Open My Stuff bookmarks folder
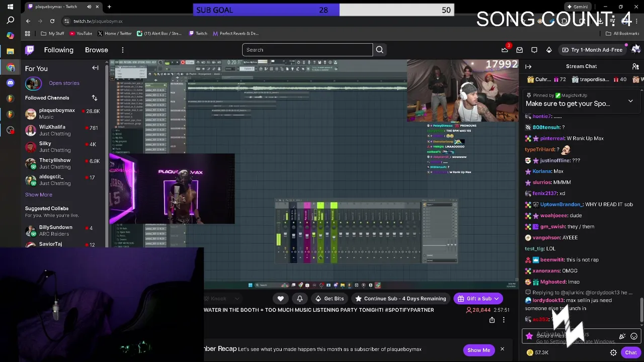 coord(52,34)
